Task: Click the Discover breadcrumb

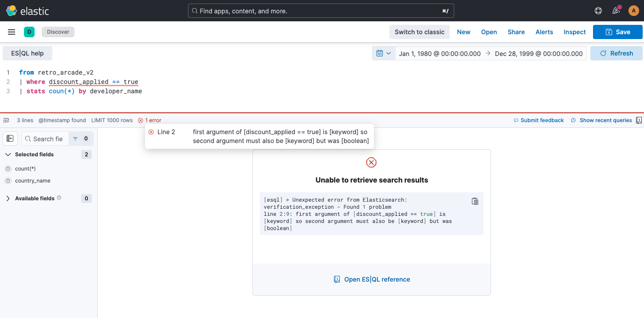Action: (58, 32)
